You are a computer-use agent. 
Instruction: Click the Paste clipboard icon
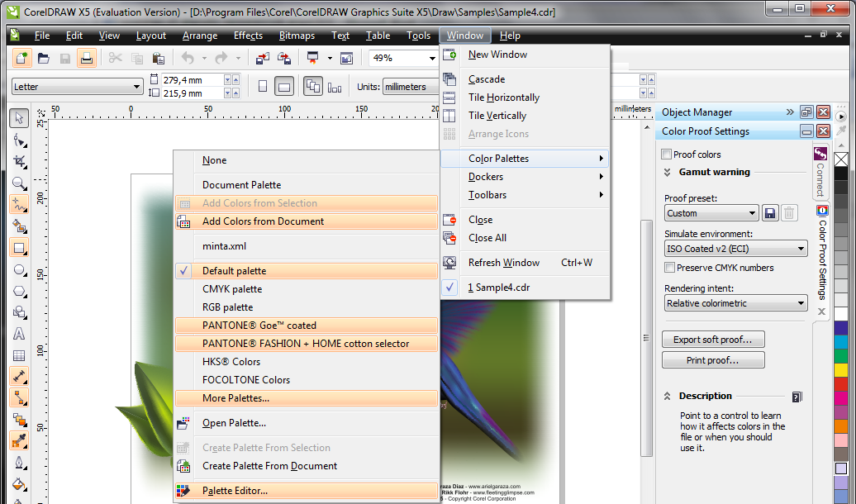[159, 58]
